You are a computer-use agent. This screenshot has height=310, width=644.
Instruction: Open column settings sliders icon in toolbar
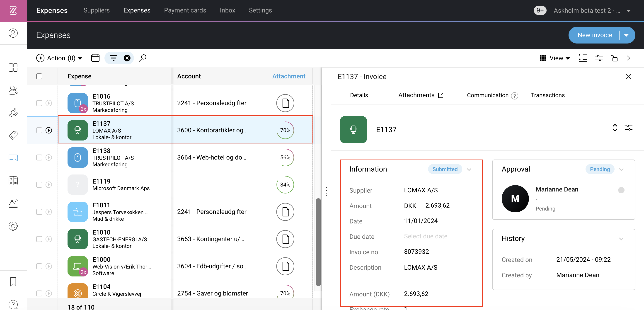599,58
